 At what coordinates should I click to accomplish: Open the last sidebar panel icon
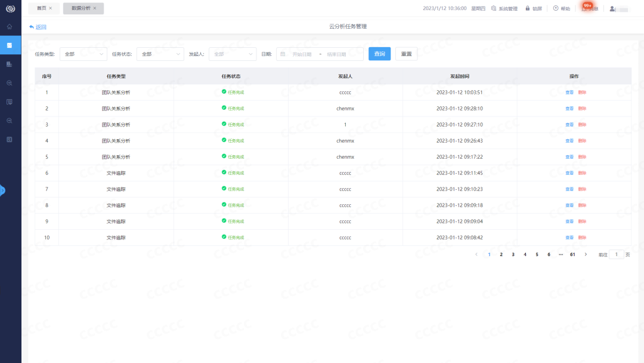coord(10,140)
